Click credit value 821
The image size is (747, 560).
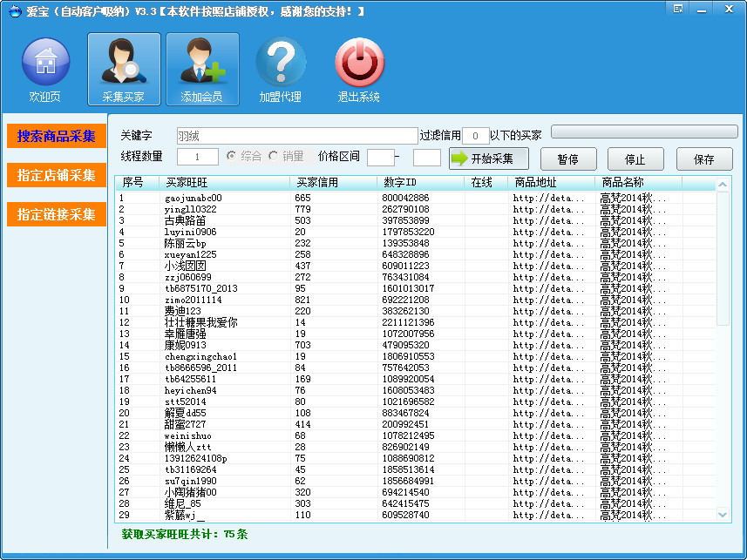click(x=302, y=300)
